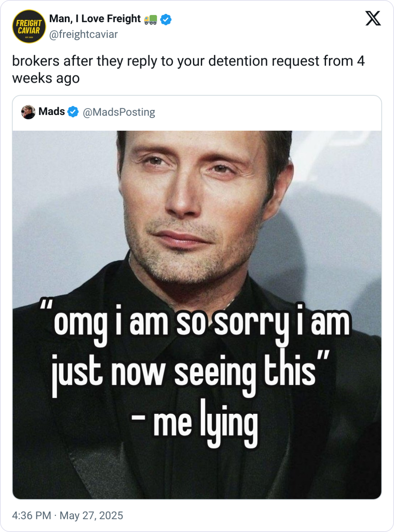Click the truck emoji in the display name
The height and width of the screenshot is (532, 394).
tap(150, 20)
